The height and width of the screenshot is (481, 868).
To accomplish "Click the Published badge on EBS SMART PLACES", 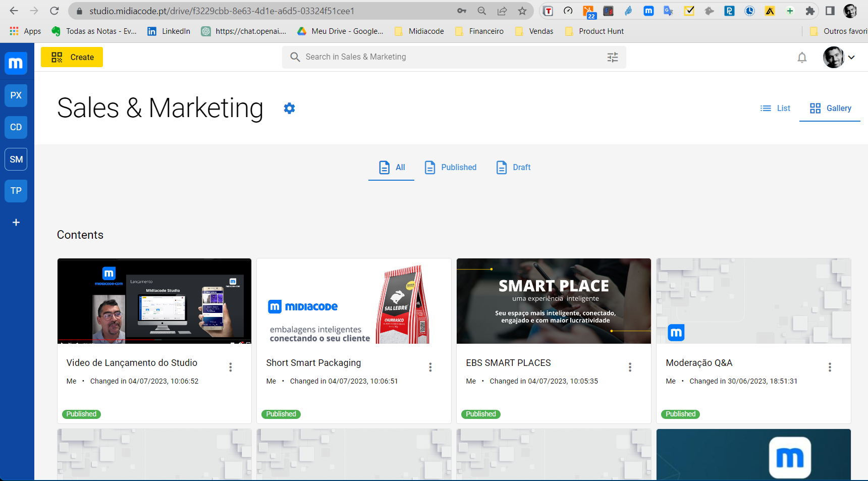I will click(x=480, y=414).
